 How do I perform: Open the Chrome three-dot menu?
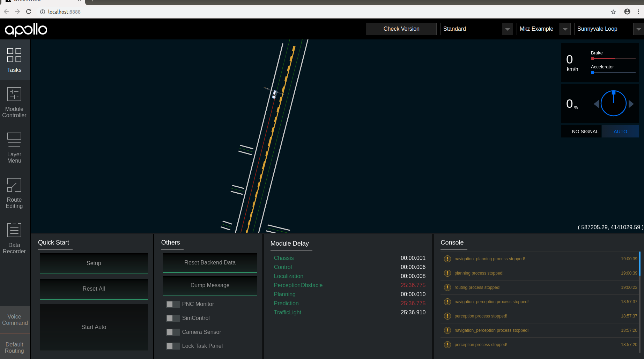(638, 12)
